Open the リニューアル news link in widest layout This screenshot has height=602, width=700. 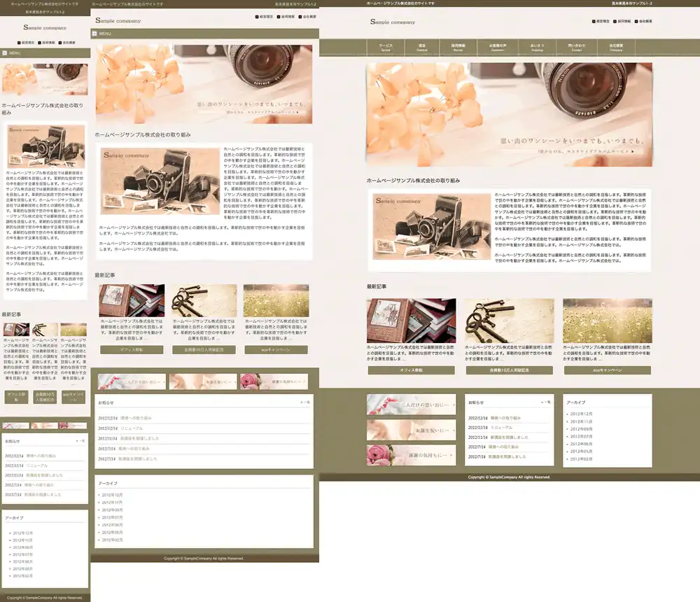pyautogui.click(x=502, y=427)
